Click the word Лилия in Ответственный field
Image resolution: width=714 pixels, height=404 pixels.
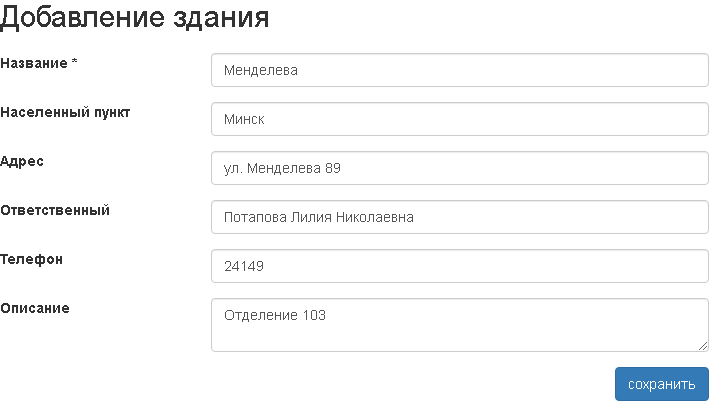[x=311, y=217]
